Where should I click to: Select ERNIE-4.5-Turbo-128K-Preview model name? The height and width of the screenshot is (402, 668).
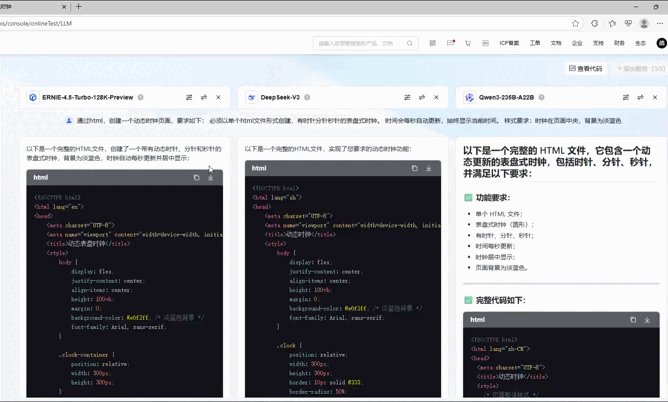[x=88, y=98]
